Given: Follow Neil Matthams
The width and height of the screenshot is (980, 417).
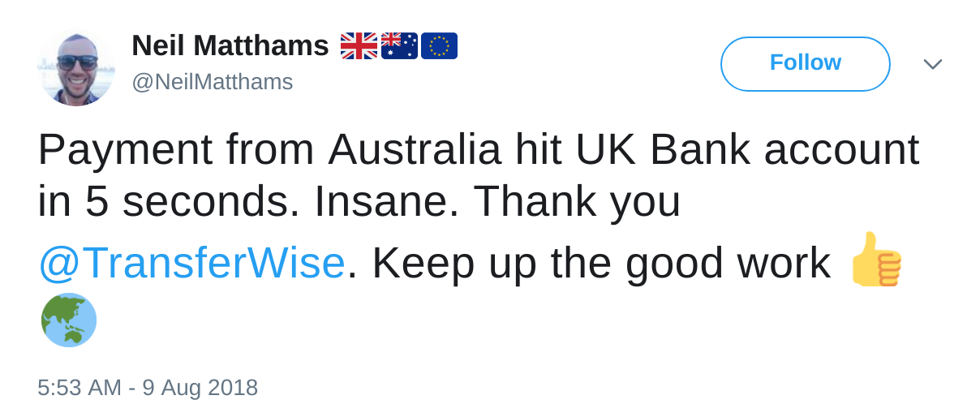Looking at the screenshot, I should click(x=805, y=63).
